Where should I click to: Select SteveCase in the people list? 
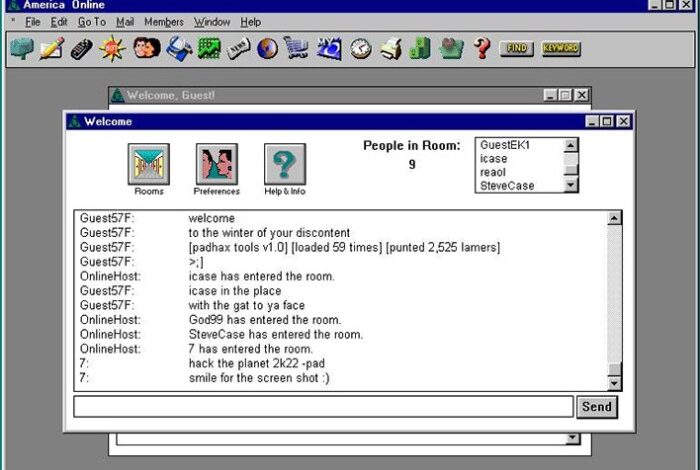(507, 186)
